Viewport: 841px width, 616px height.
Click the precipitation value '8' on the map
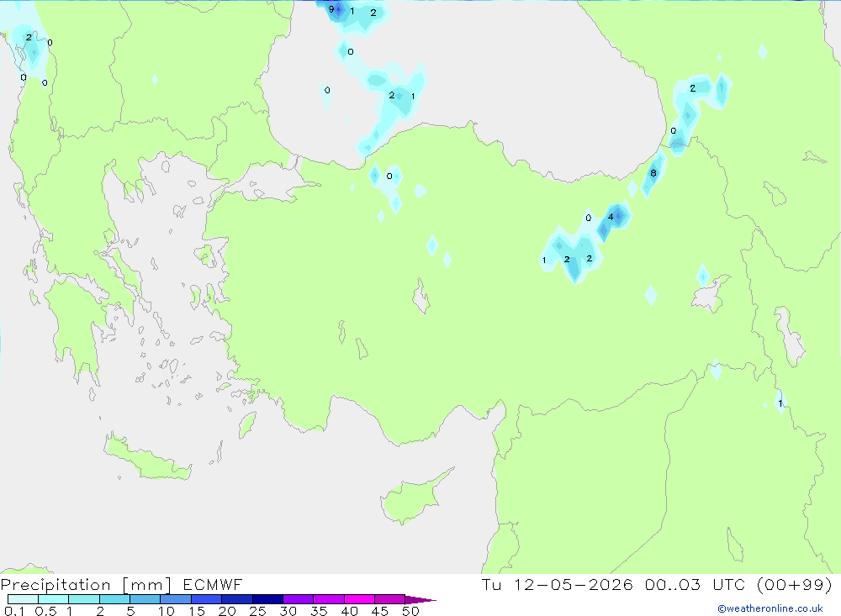[653, 173]
